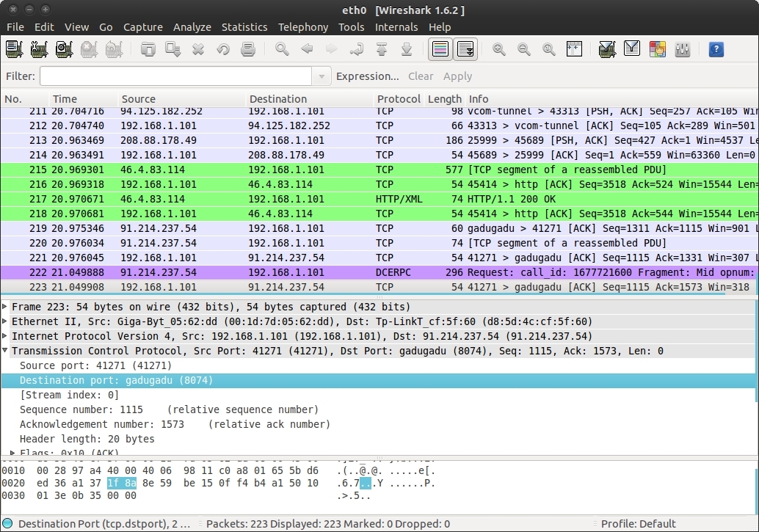Jump to the last packet
Viewport: 759px width, 532px height.
[x=407, y=49]
